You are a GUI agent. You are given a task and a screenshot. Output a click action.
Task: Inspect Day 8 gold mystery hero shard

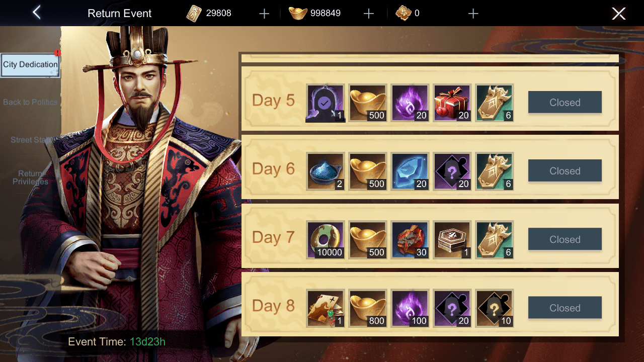494,308
